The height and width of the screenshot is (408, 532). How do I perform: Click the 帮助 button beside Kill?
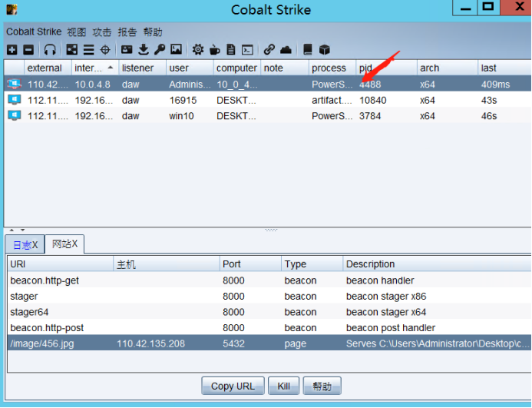pyautogui.click(x=322, y=386)
